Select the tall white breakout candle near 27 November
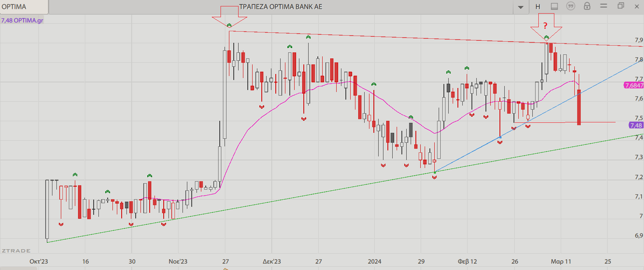 pos(225,94)
